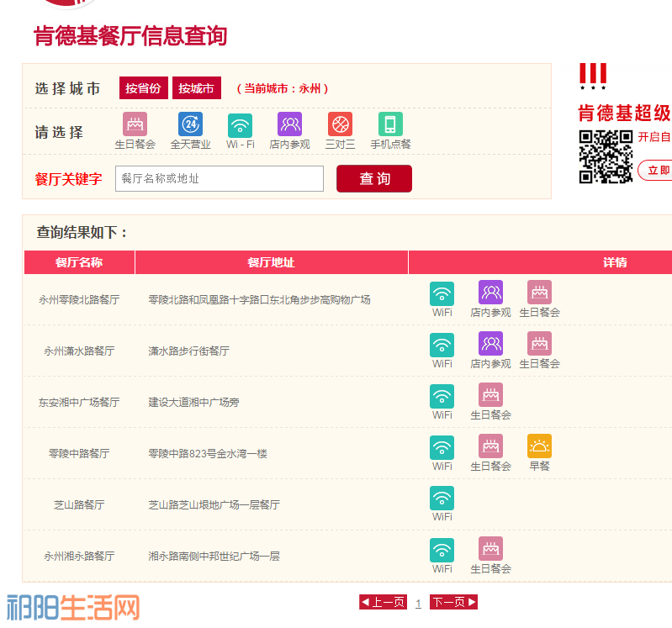Image resolution: width=672 pixels, height=628 pixels.
Task: Click 店内参观 icon in 永州零陵北路餐厅 row
Action: [490, 293]
